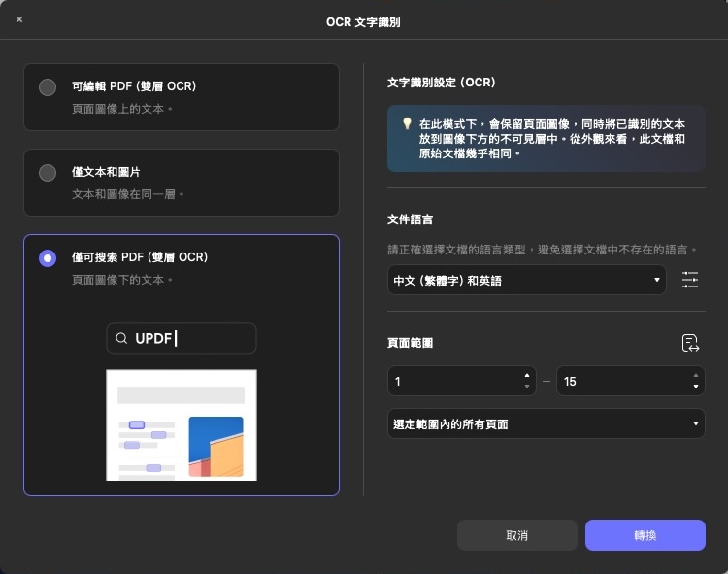This screenshot has height=574, width=728.
Task: Click the end page field showing 15
Action: [631, 382]
